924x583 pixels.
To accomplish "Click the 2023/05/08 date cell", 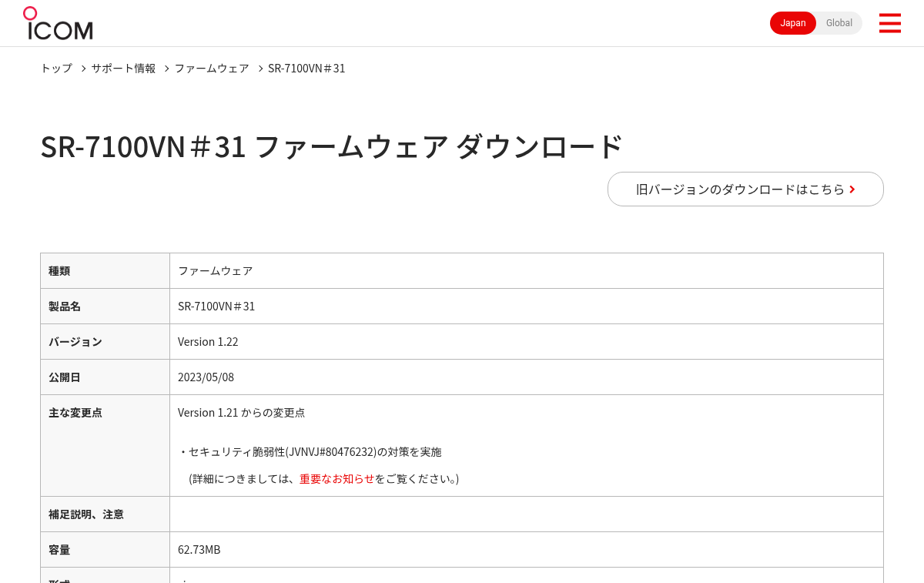I will pyautogui.click(x=527, y=377).
